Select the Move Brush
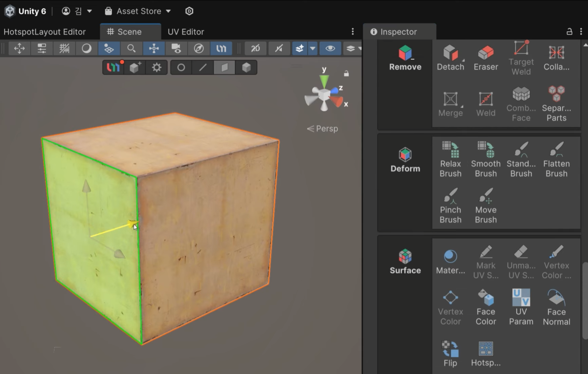 485,206
